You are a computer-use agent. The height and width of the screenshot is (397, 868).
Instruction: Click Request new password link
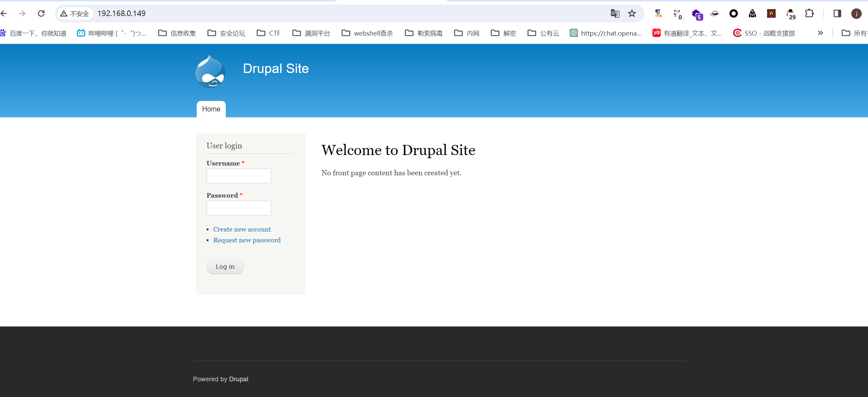[247, 240]
